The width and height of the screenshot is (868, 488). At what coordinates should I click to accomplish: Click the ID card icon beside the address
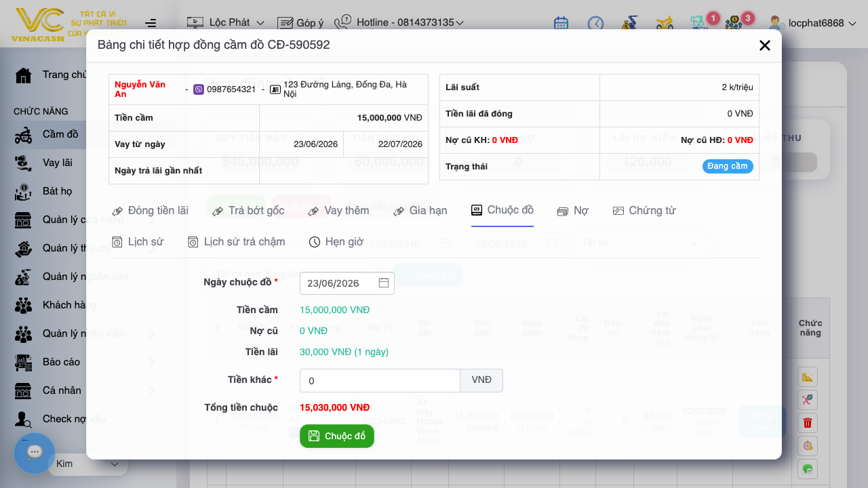275,89
